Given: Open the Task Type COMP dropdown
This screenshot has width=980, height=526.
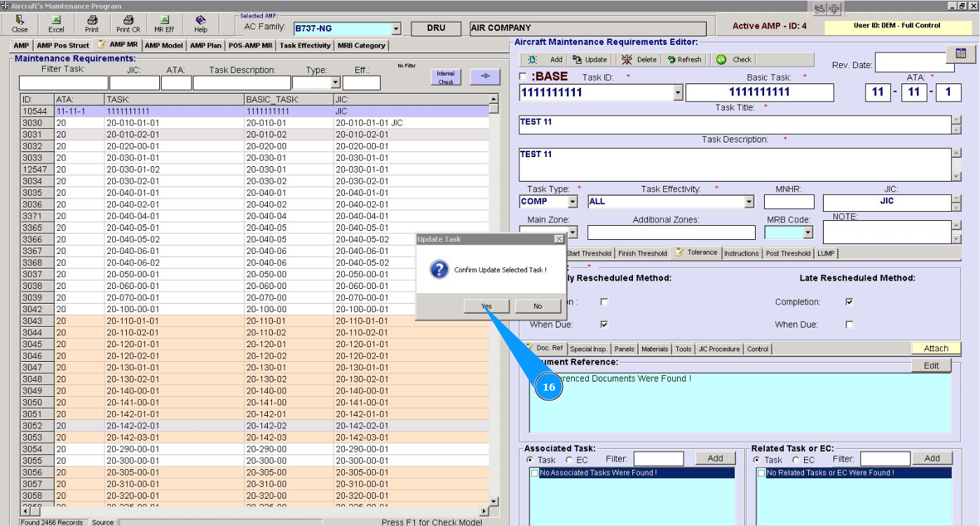Looking at the screenshot, I should pos(573,202).
